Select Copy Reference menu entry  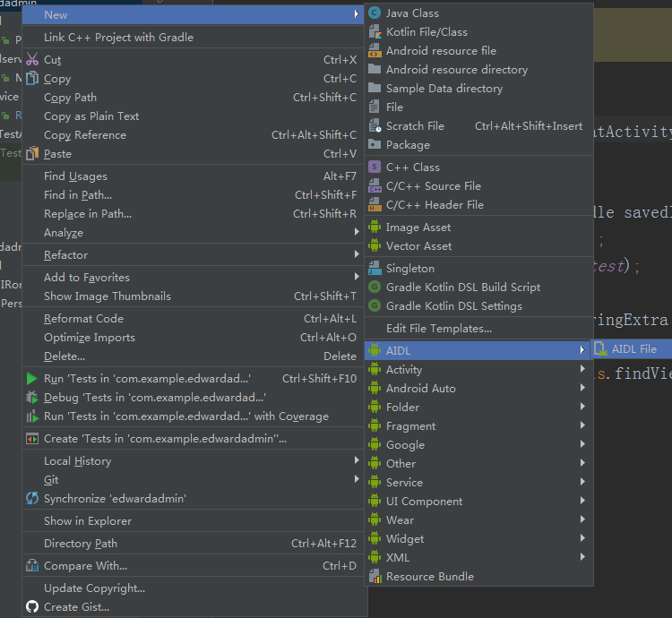tap(193, 135)
